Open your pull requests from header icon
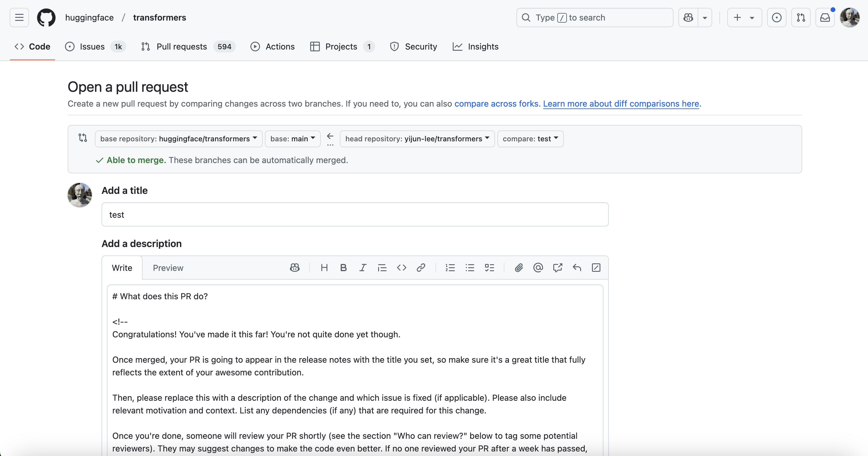The image size is (868, 456). [801, 18]
